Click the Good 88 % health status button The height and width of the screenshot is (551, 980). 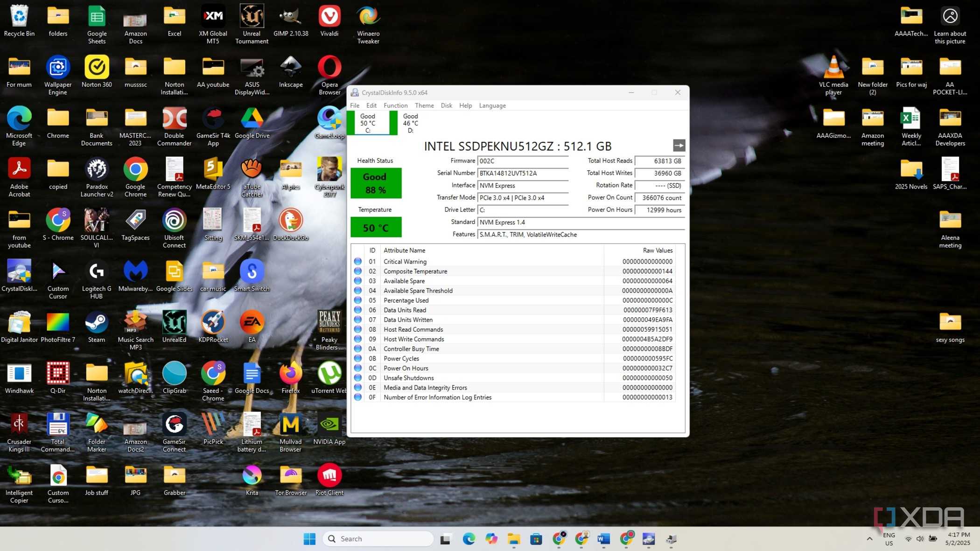(376, 183)
